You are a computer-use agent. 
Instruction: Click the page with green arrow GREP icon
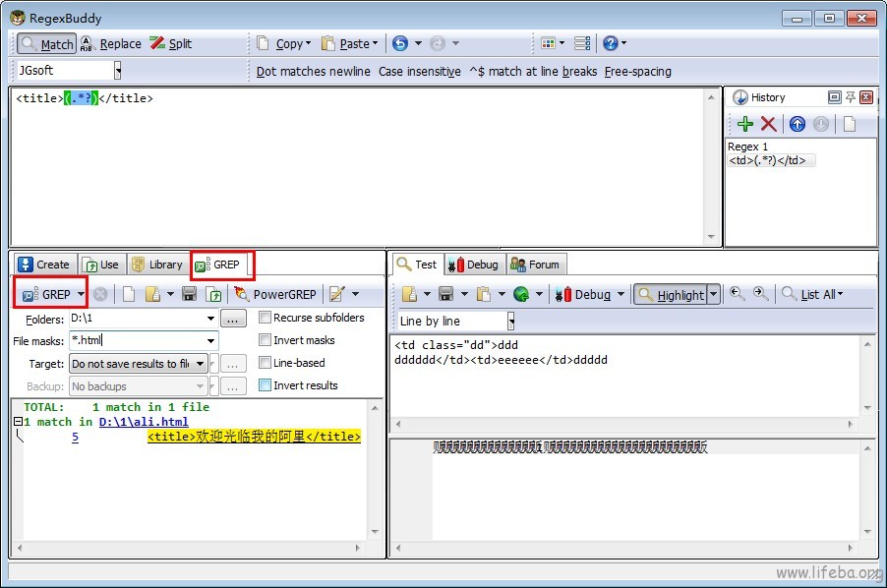[x=213, y=294]
